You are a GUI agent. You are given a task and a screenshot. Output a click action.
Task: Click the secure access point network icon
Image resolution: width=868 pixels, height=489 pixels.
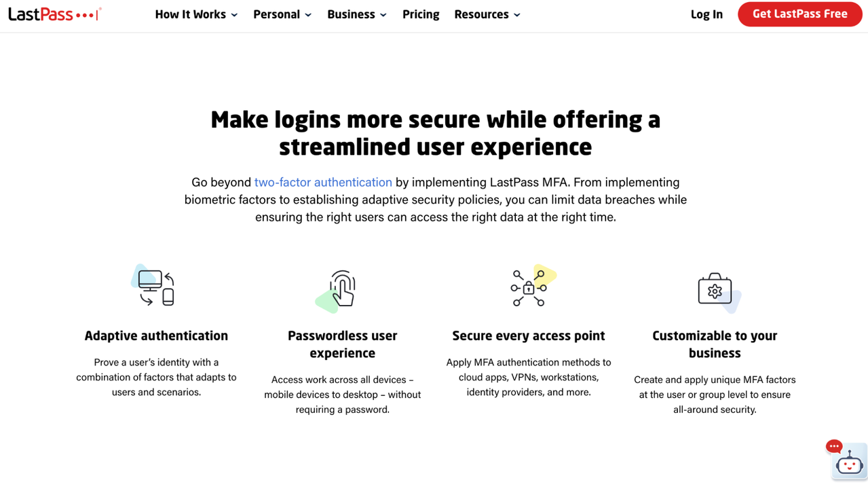(x=529, y=288)
